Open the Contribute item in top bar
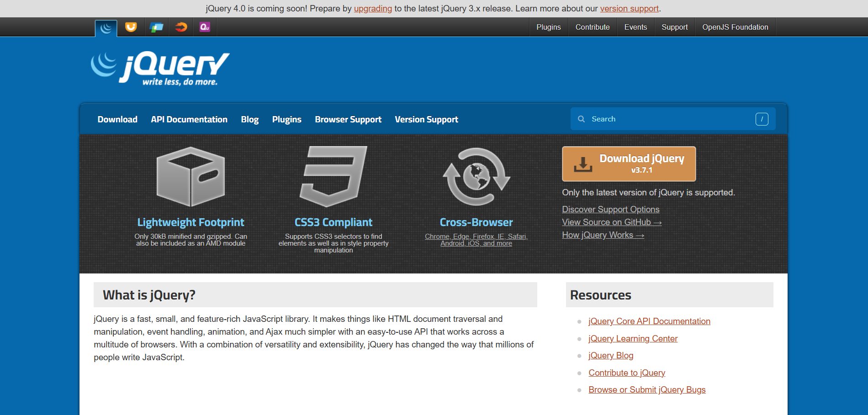The image size is (868, 415). coord(593,27)
